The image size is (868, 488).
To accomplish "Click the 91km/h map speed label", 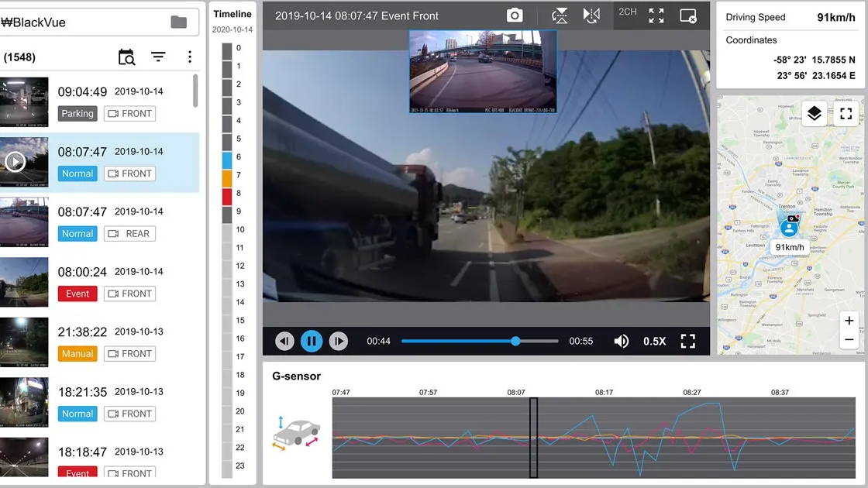I will (x=790, y=247).
